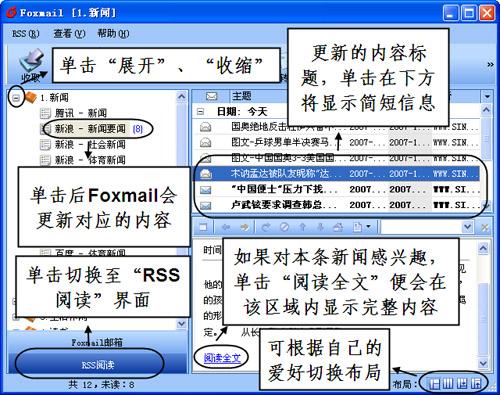Click the orange 1.新闻 folder icon
Image resolution: width=500 pixels, height=395 pixels.
click(31, 97)
